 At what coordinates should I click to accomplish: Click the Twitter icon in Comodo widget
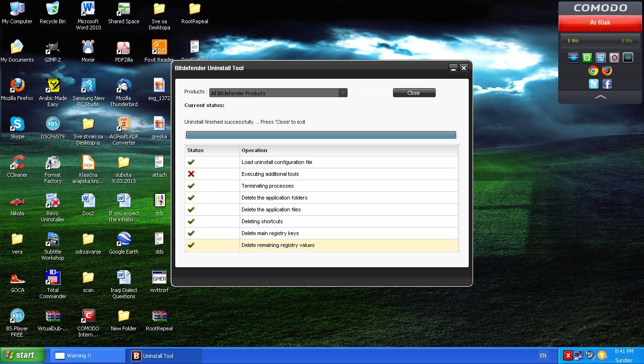pos(593,84)
